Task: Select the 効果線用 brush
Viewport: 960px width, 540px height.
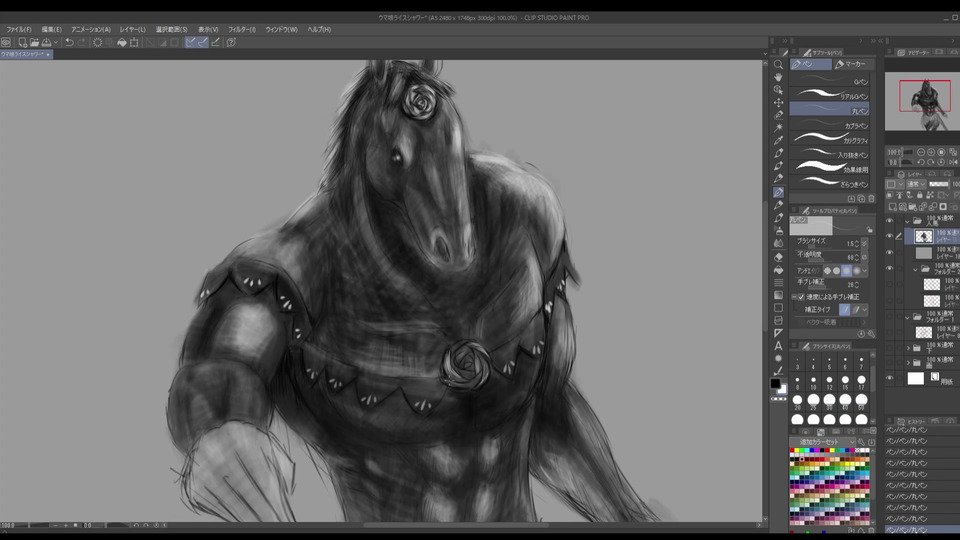Action: tap(830, 168)
